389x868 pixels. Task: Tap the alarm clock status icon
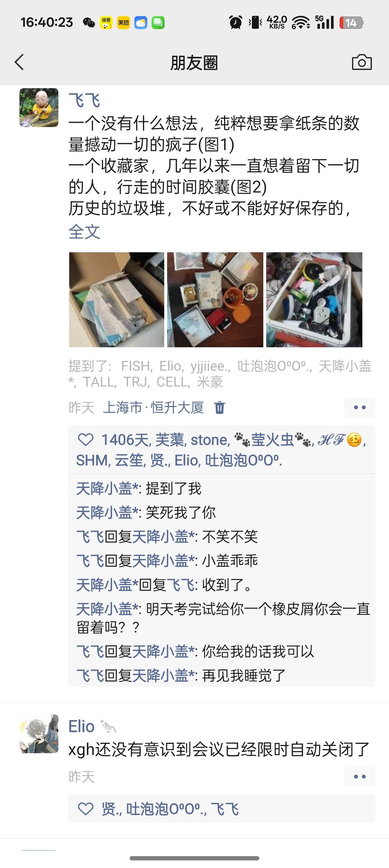click(236, 22)
